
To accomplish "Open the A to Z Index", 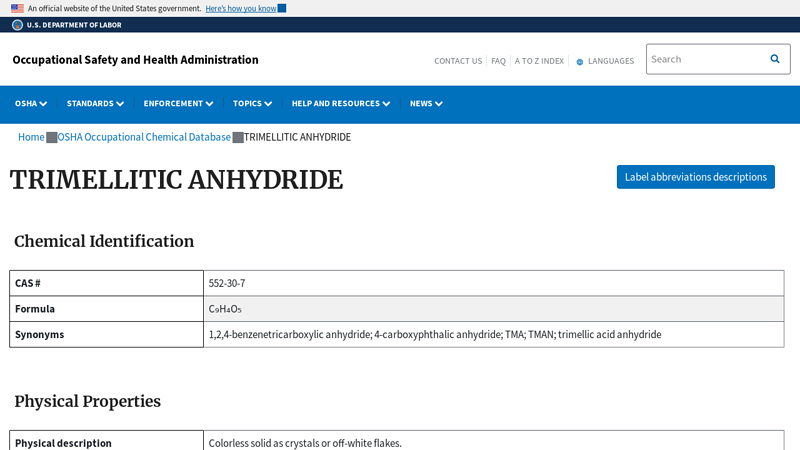I will pyautogui.click(x=539, y=61).
